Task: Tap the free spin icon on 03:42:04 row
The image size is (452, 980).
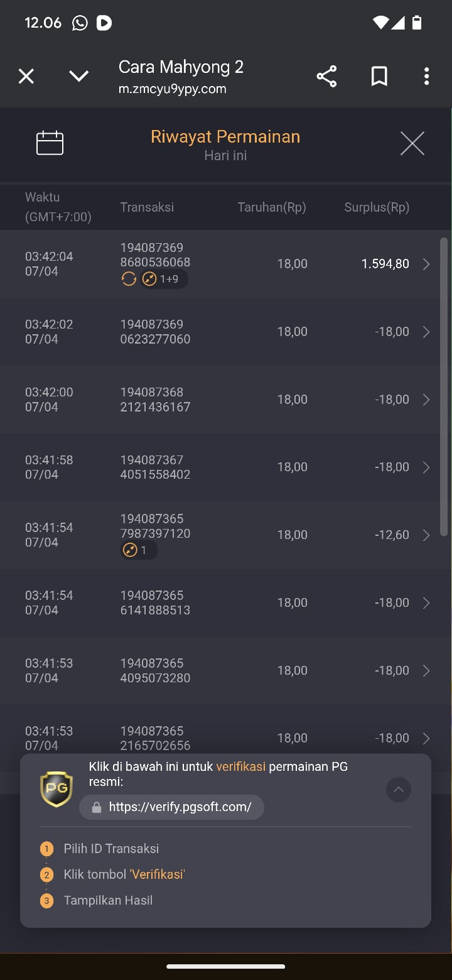Action: click(129, 279)
